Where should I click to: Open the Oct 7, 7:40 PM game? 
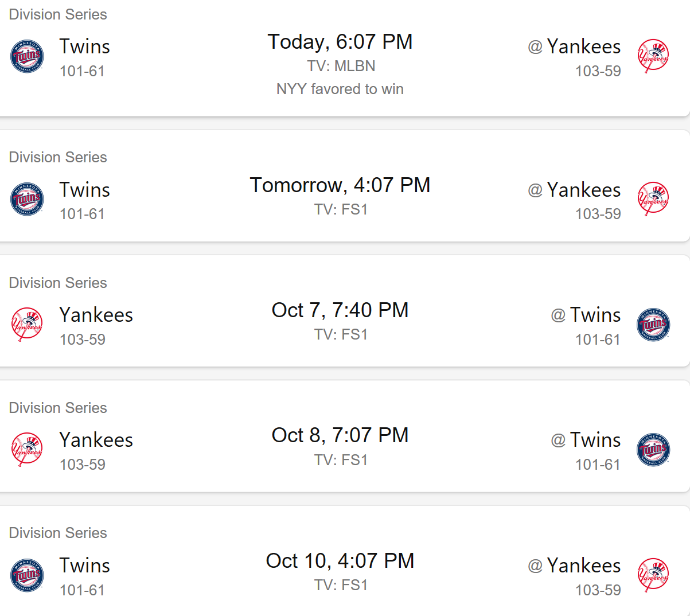pos(340,310)
